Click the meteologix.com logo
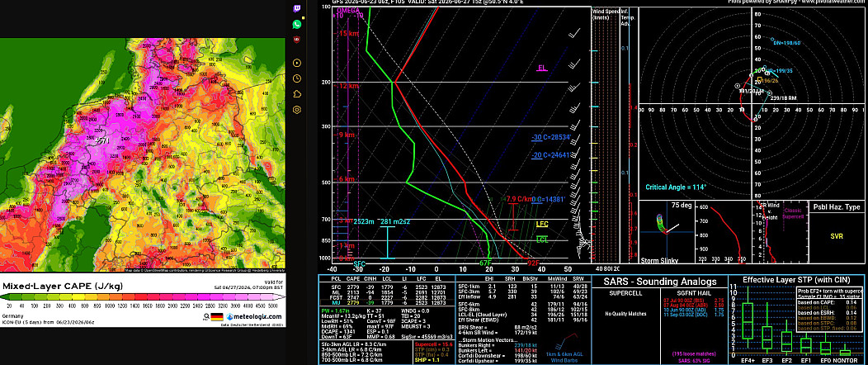The image size is (868, 365). pos(254,317)
